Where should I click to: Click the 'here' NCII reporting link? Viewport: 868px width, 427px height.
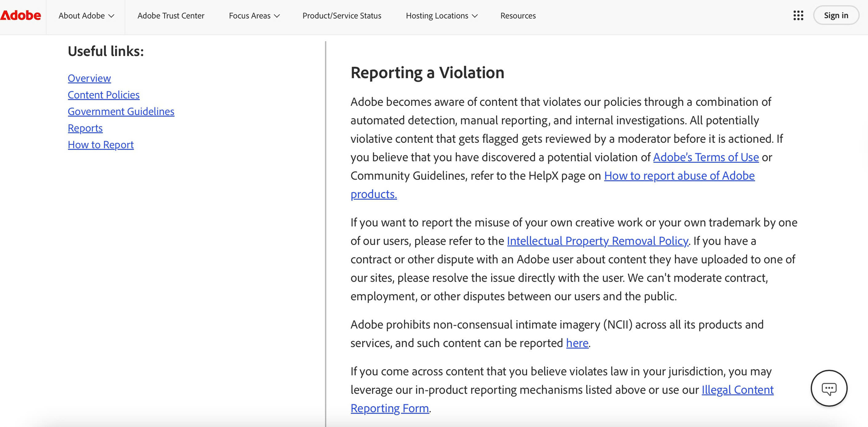[577, 343]
